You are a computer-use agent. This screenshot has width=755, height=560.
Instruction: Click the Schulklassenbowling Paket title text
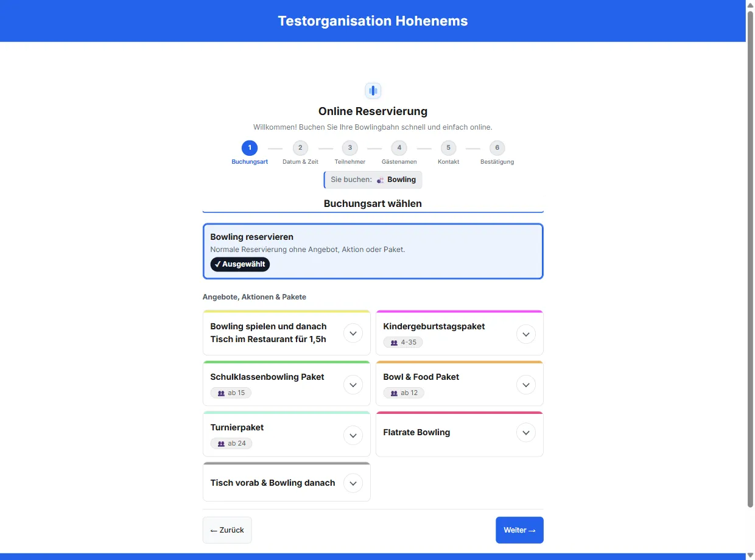(x=267, y=377)
